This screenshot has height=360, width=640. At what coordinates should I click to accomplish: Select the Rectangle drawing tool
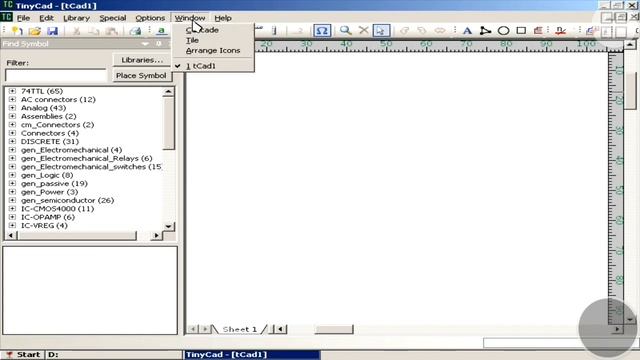tap(521, 31)
